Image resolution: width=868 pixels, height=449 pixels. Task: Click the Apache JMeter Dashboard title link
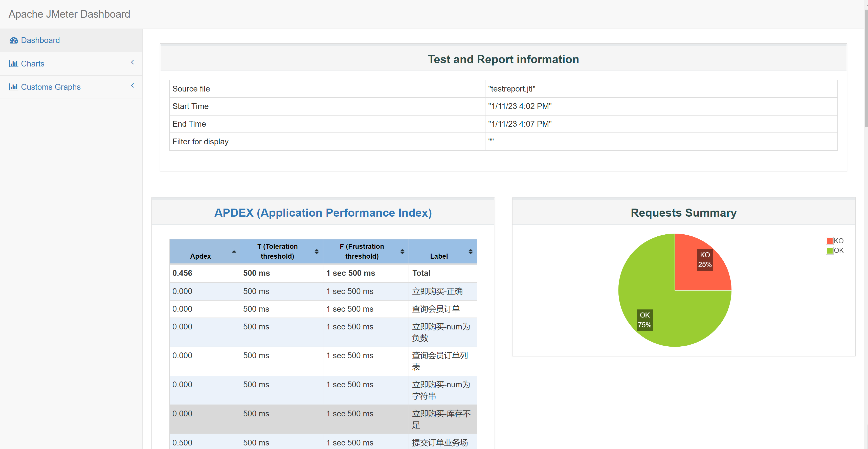click(x=70, y=14)
